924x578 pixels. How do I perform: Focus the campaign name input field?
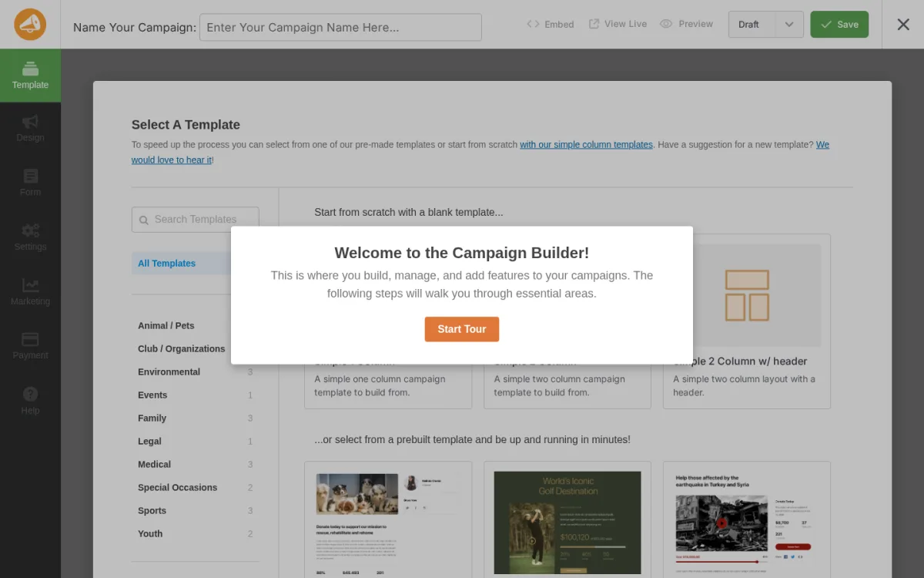tap(340, 27)
